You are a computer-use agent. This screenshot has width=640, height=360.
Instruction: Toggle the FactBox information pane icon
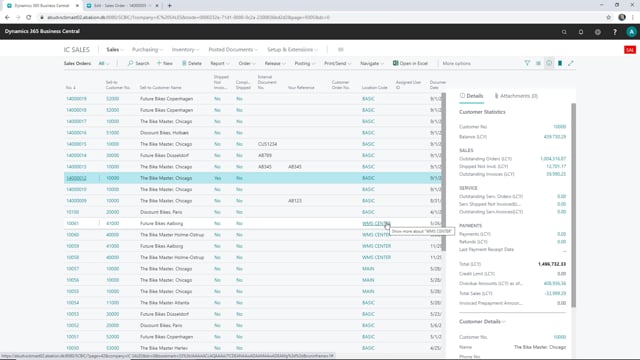click(549, 63)
